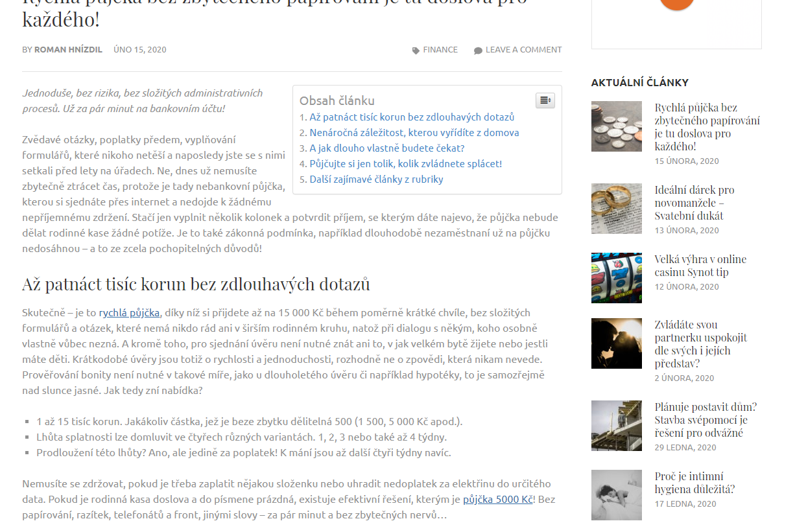This screenshot has width=795, height=532.
Task: Open the FINANCE category link
Action: tap(440, 50)
